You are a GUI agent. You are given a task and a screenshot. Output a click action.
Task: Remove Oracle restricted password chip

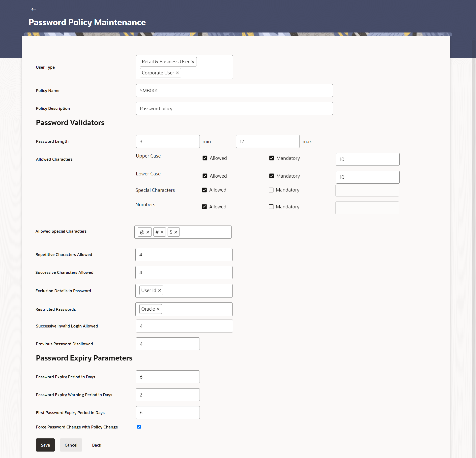(158, 309)
